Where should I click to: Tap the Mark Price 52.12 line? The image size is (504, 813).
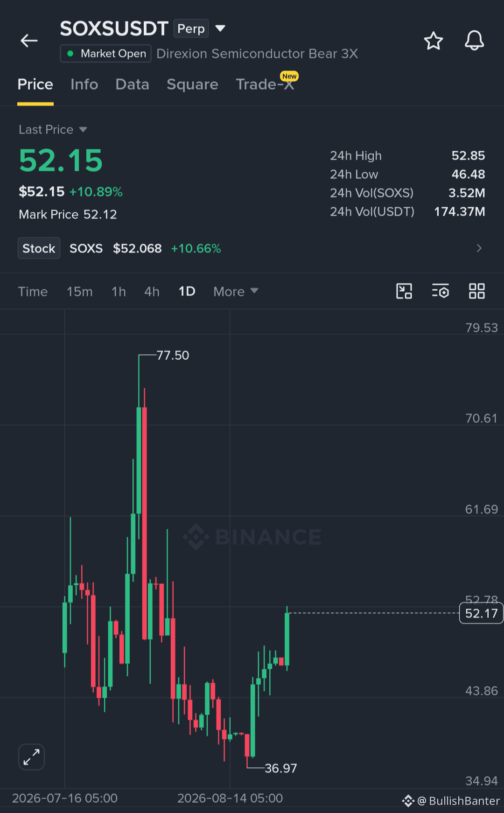(68, 214)
